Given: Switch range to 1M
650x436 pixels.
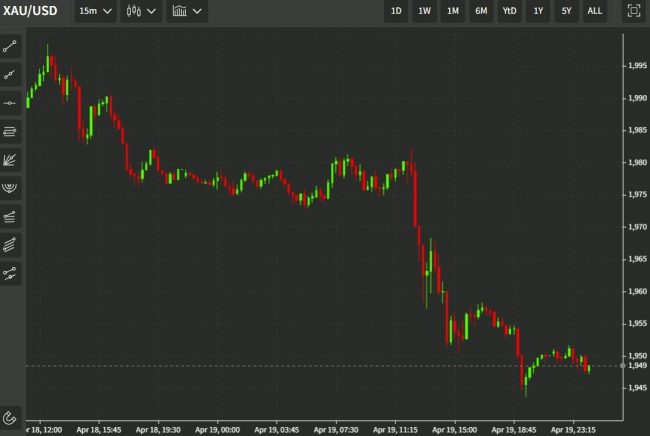Looking at the screenshot, I should [x=453, y=11].
